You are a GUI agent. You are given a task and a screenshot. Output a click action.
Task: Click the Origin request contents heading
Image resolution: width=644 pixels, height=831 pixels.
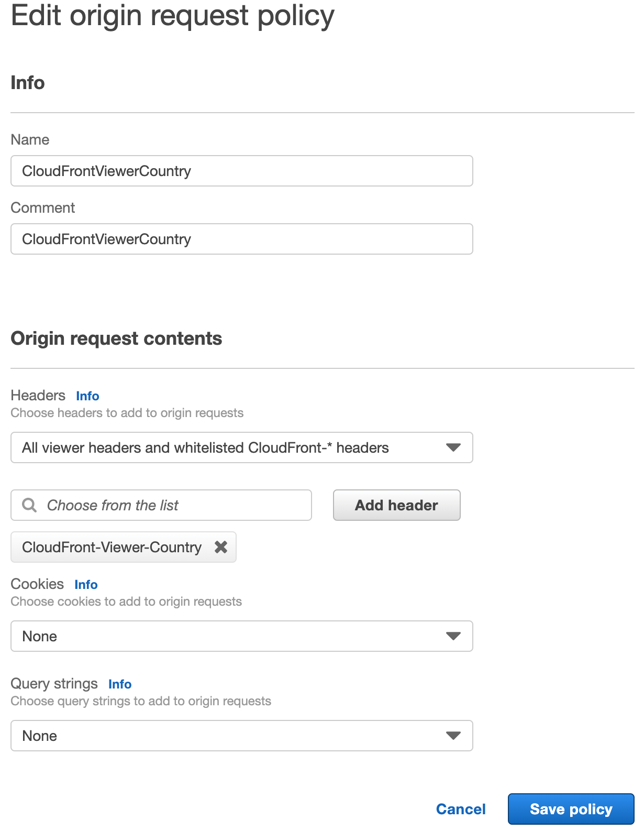coord(116,338)
